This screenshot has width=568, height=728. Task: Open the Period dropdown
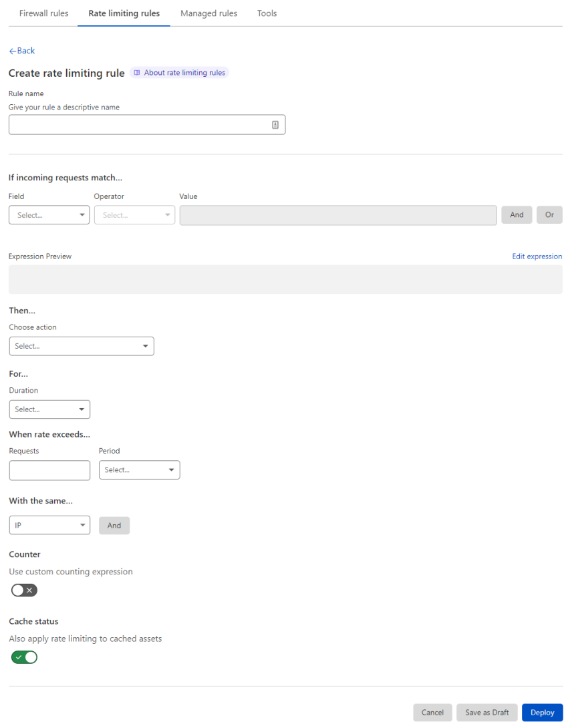(139, 470)
